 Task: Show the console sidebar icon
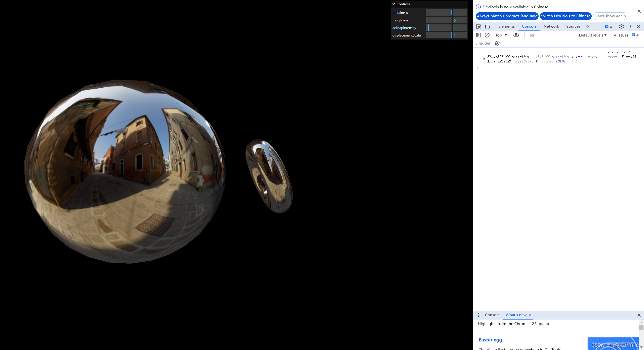478,35
